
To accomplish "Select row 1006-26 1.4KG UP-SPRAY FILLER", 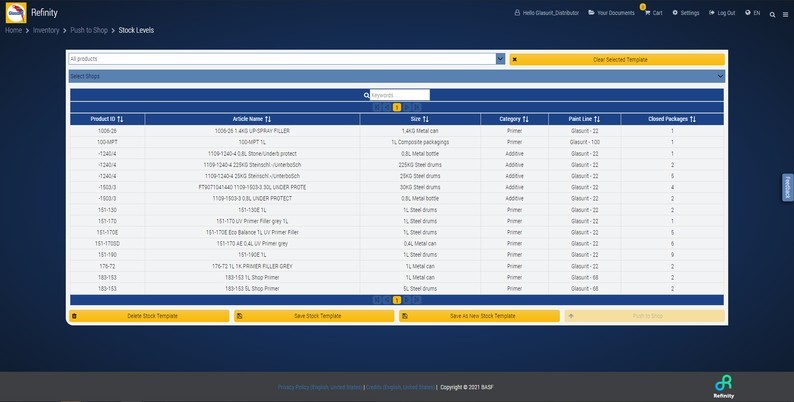I will (x=396, y=131).
